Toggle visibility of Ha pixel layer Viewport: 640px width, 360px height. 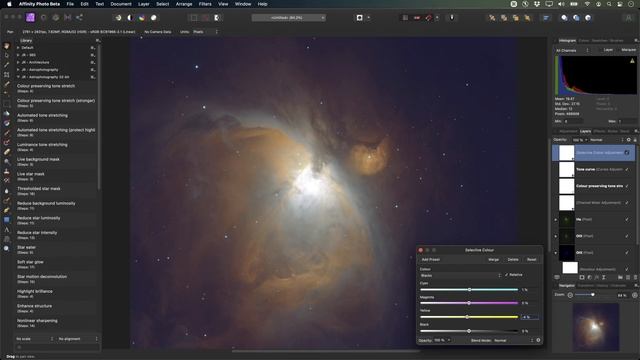click(627, 220)
